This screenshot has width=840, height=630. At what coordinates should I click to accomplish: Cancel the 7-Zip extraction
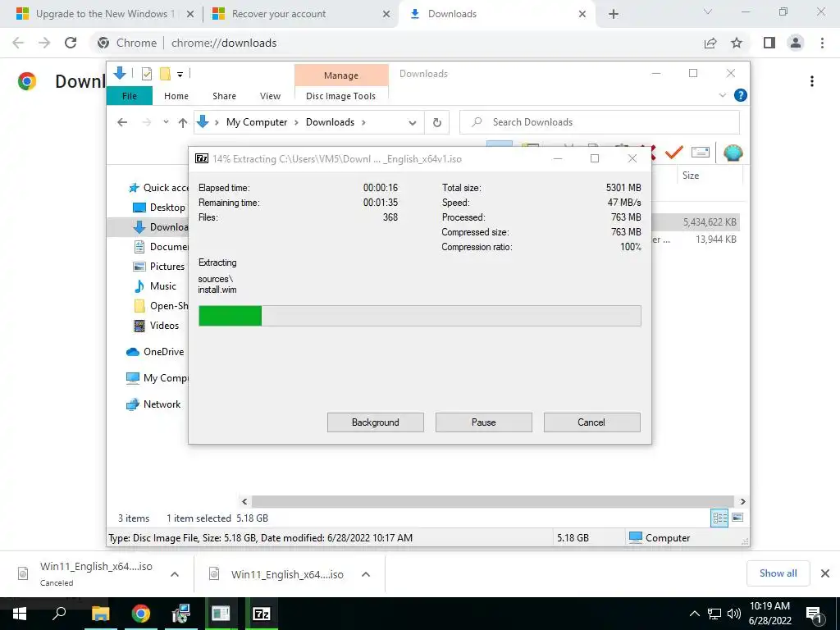point(591,422)
